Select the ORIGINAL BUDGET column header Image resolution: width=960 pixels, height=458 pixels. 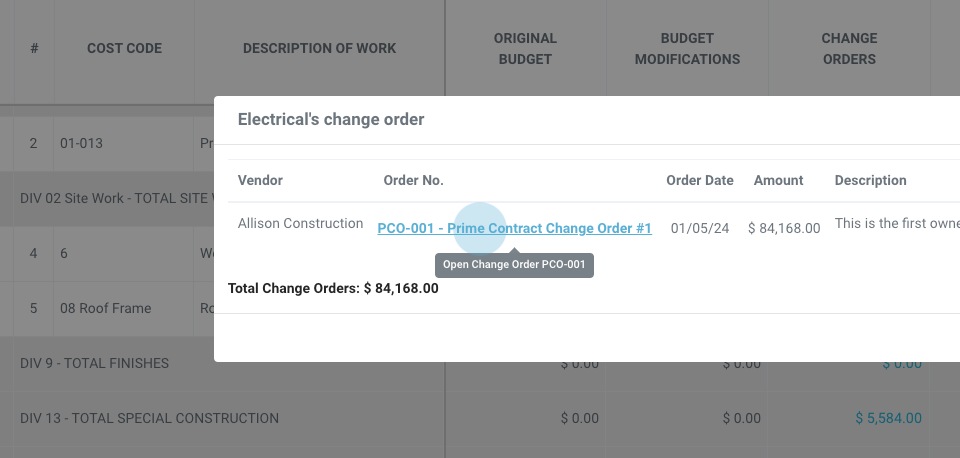525,48
